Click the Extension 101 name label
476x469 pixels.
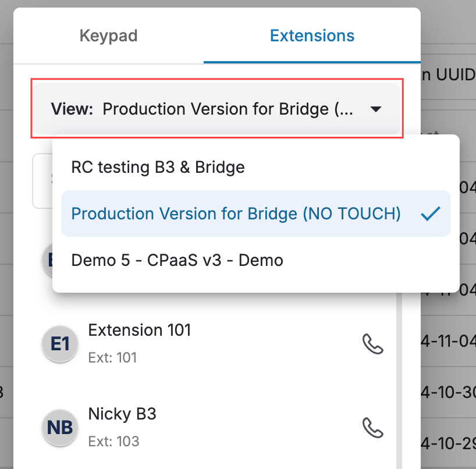coord(140,330)
